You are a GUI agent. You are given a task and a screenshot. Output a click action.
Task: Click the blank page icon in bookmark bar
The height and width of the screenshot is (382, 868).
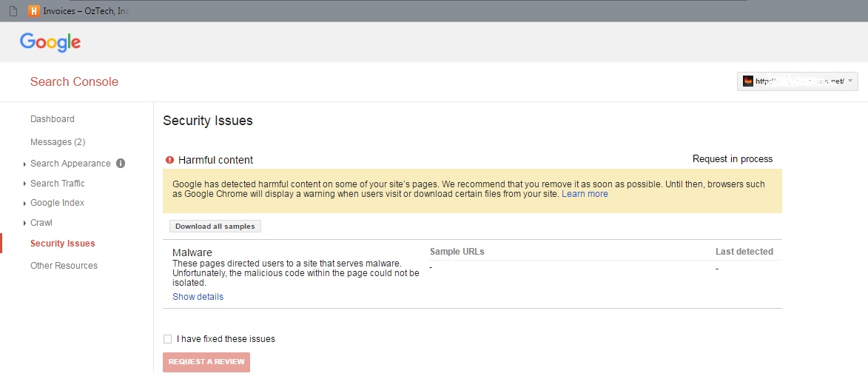tap(14, 10)
